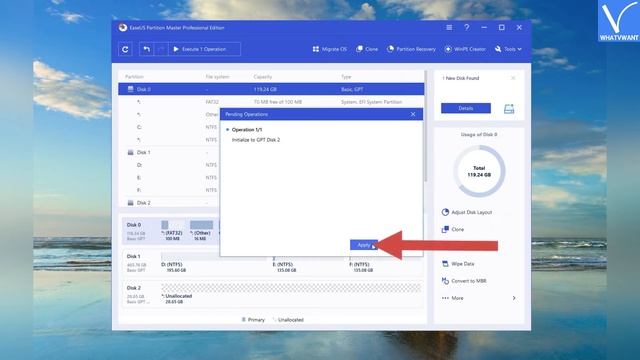The image size is (640, 360).
Task: Open Migrate OS tool
Action: [x=330, y=49]
